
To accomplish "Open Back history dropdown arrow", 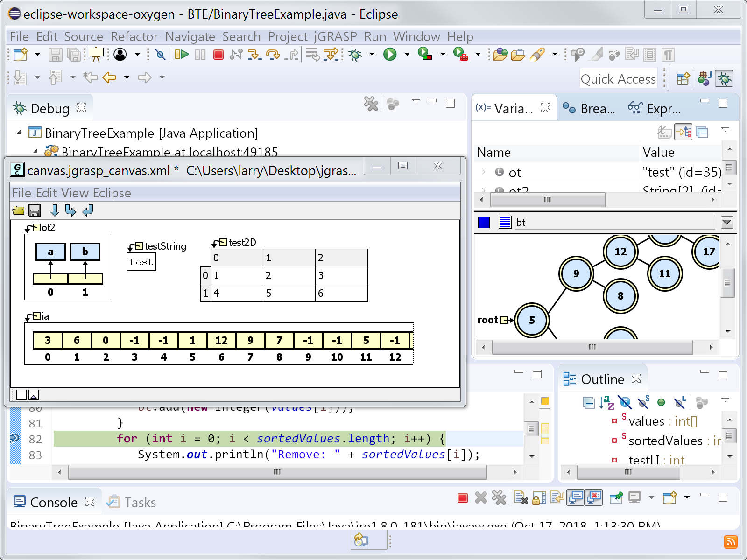I will [x=127, y=77].
